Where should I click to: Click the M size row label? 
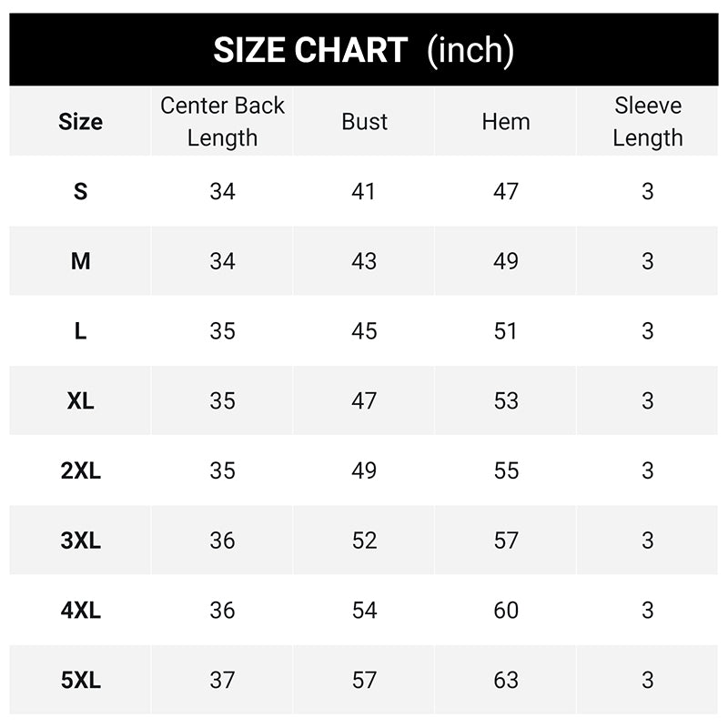(80, 261)
